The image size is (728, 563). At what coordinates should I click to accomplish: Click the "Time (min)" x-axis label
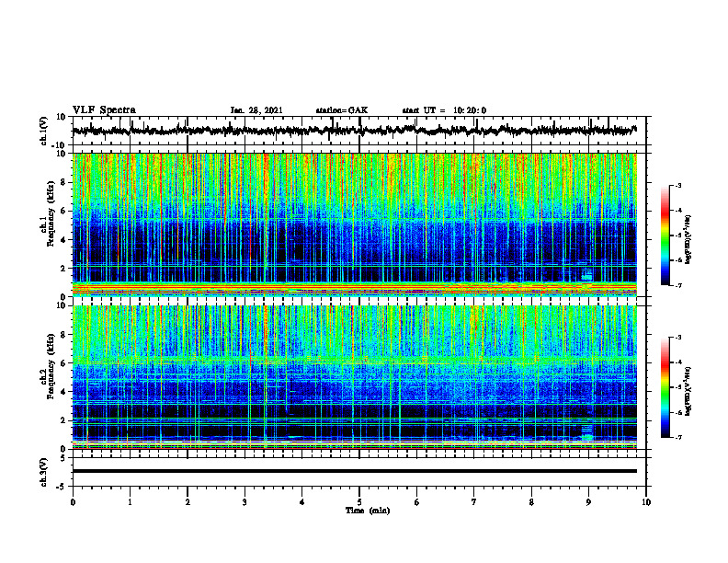[x=368, y=511]
